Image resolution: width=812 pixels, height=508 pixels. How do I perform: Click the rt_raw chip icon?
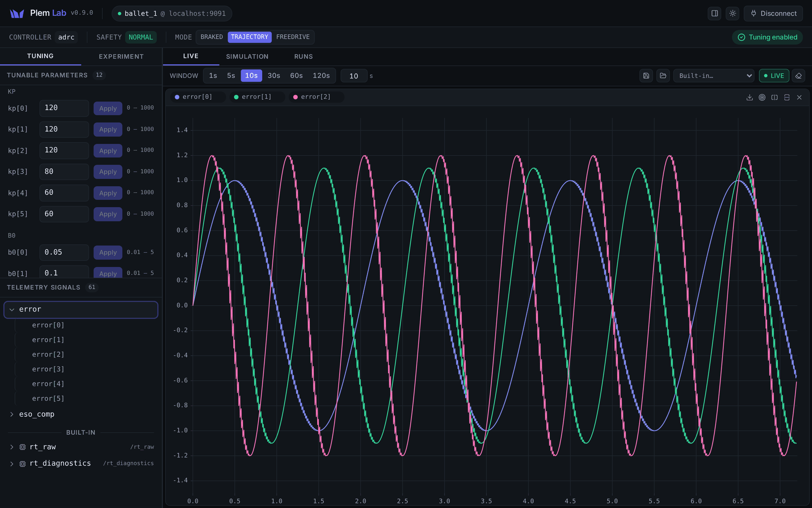click(x=23, y=447)
